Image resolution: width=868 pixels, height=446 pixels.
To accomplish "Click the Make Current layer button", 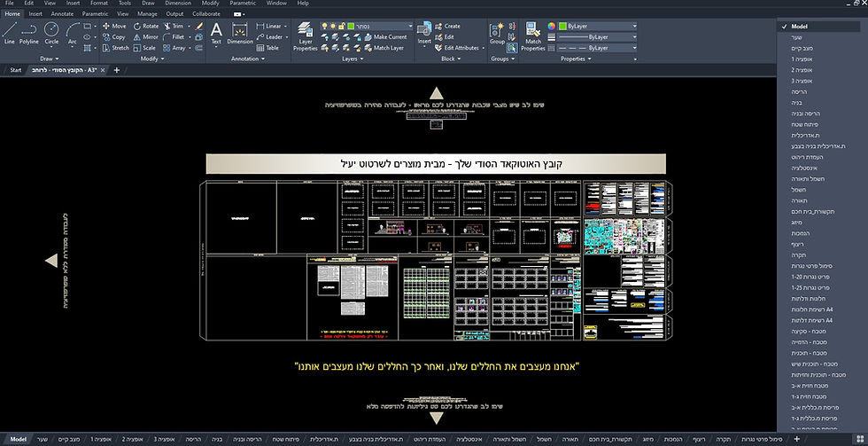I will pyautogui.click(x=385, y=37).
